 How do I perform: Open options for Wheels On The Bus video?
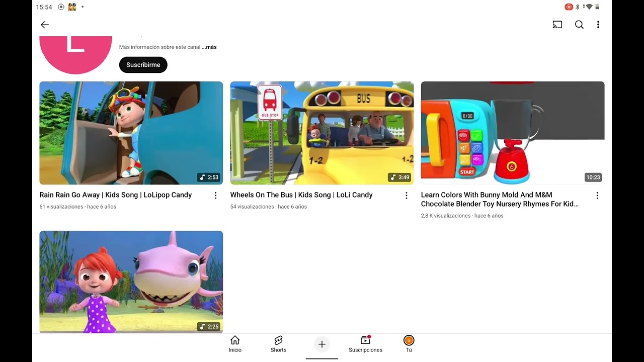[407, 196]
